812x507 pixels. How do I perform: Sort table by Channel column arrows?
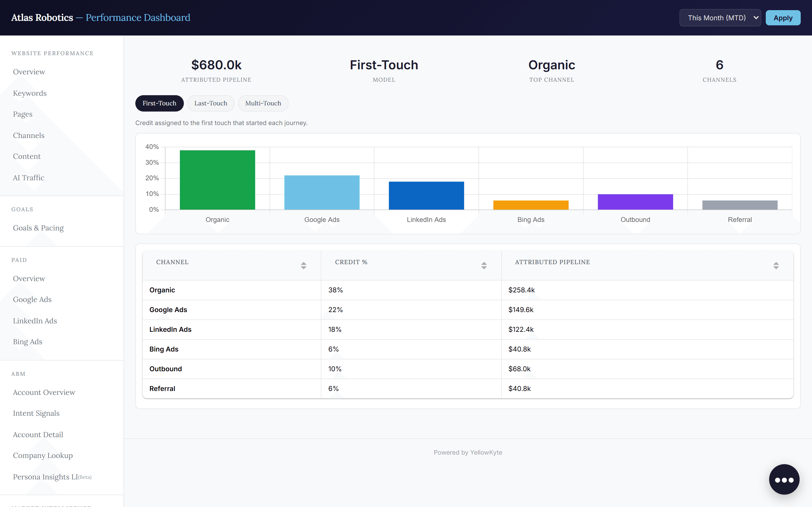click(x=303, y=266)
